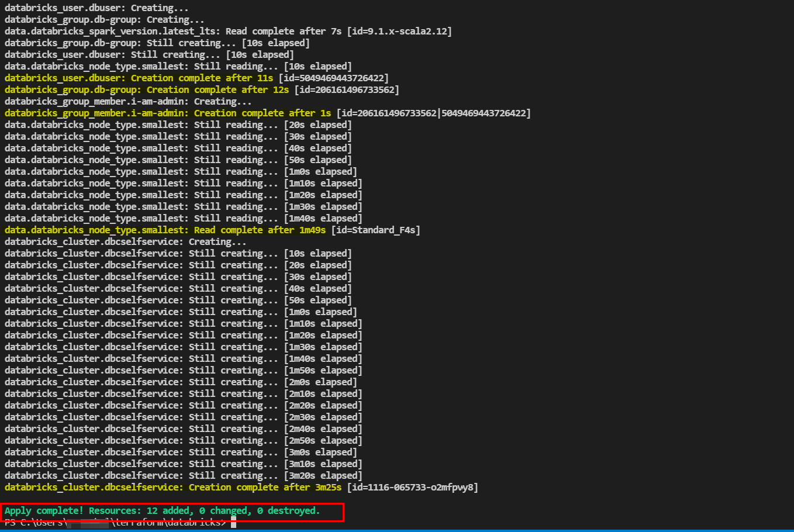794x532 pixels.
Task: Click dbcselfservice 'Still creating... [1m20s elapsed]' line
Action: click(184, 336)
